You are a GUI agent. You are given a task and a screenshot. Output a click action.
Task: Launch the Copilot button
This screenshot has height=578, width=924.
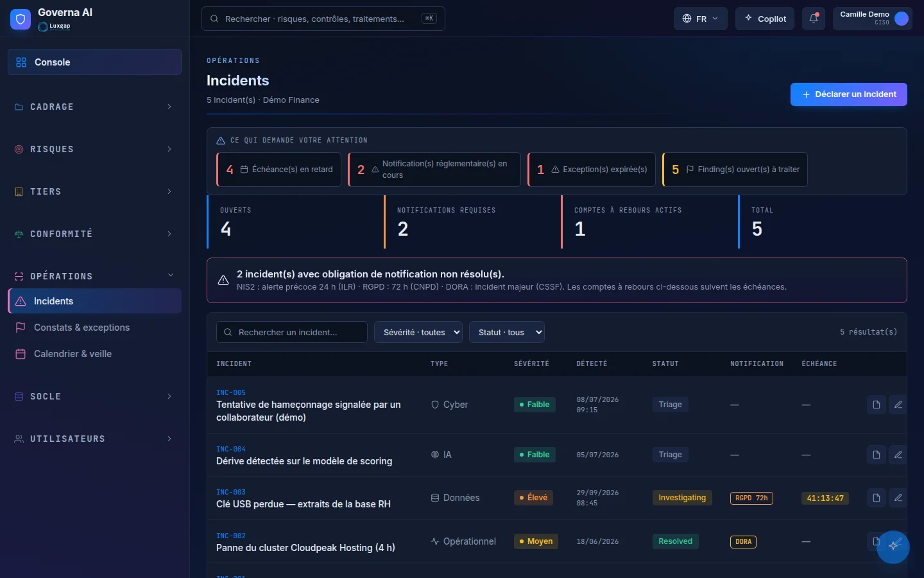[x=765, y=19]
